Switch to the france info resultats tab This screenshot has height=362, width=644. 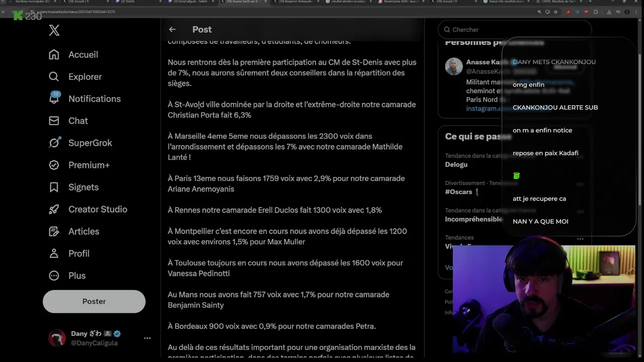[x=506, y=2]
